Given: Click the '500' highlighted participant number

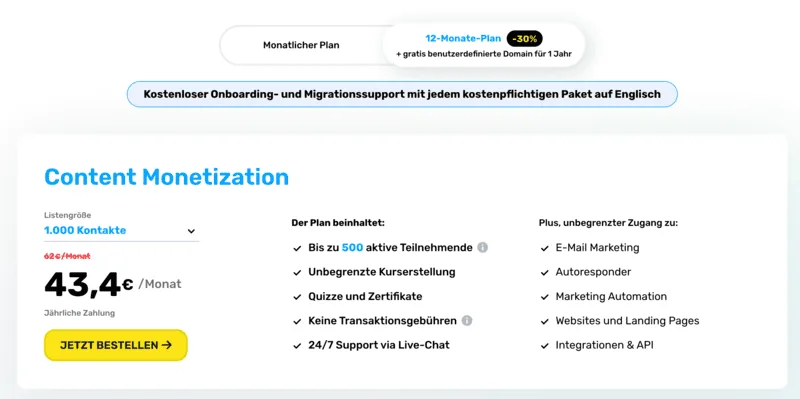Looking at the screenshot, I should 352,247.
